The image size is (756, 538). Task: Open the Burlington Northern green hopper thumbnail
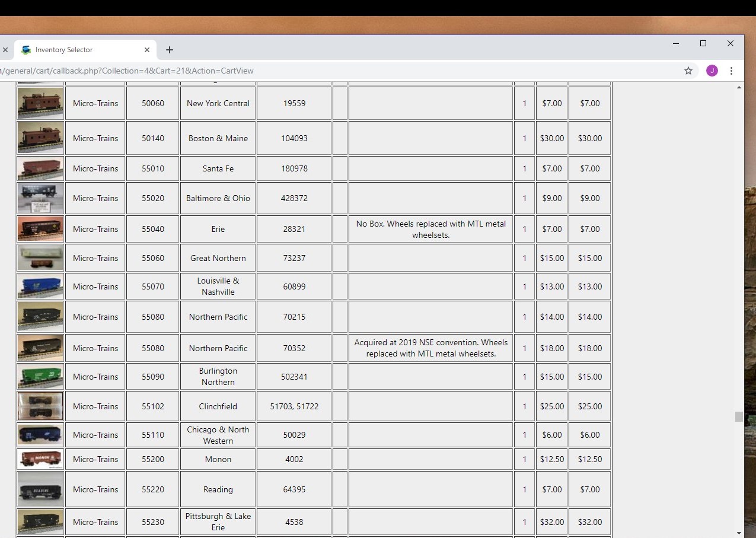coord(40,377)
